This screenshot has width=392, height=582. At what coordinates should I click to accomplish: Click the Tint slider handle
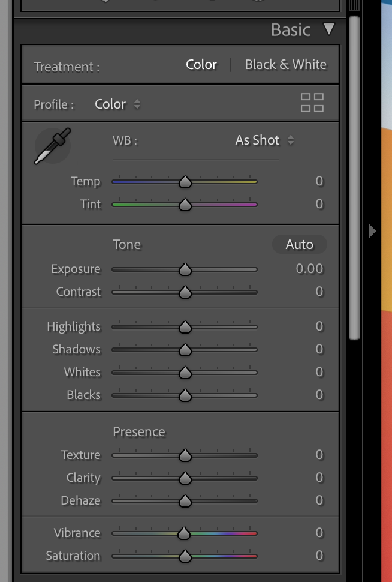coord(185,204)
